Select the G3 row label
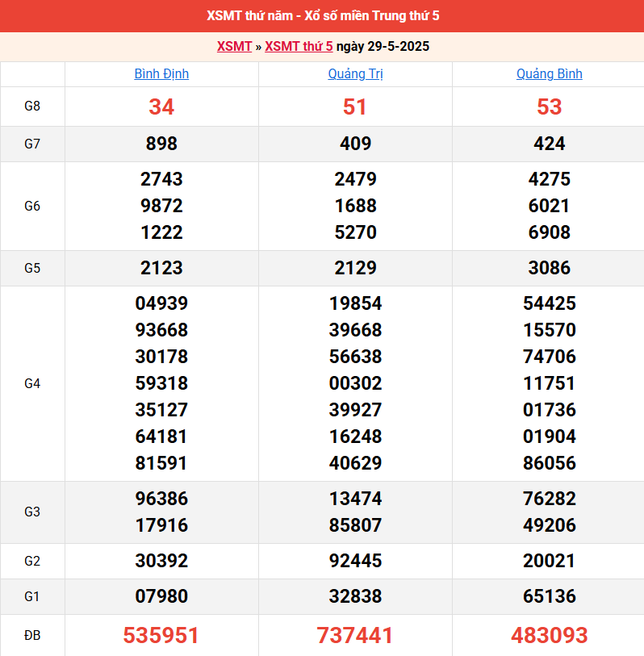644x656 pixels. [32, 512]
